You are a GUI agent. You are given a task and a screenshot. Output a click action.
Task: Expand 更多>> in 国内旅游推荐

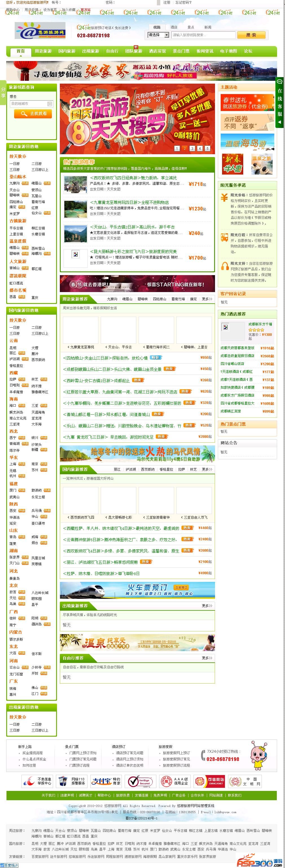pyautogui.click(x=207, y=469)
